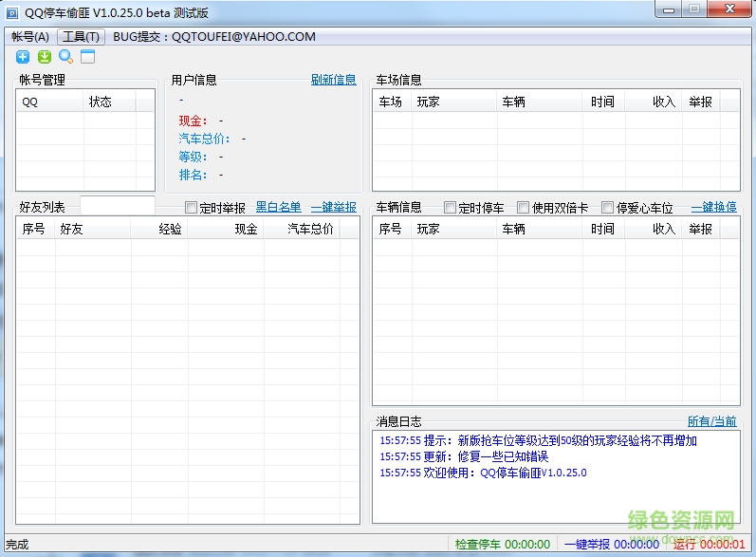This screenshot has width=756, height=557.
Task: Open the 工具(T) menu
Action: point(81,37)
